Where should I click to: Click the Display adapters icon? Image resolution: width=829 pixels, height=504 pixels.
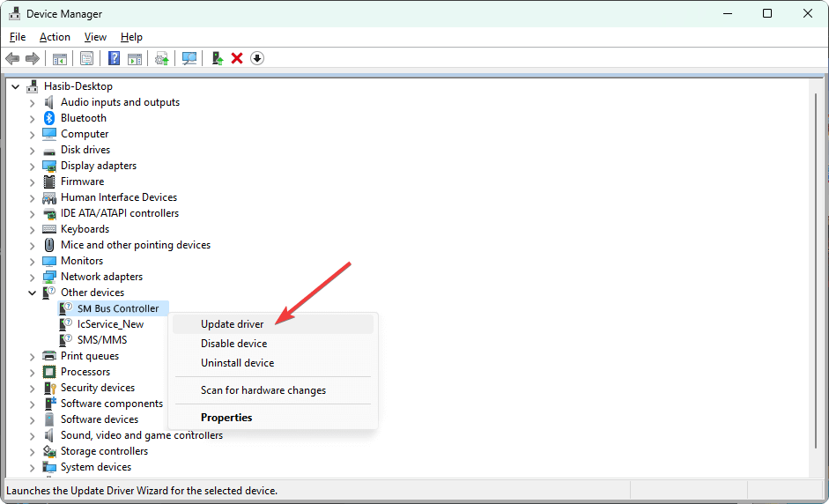pyautogui.click(x=49, y=166)
